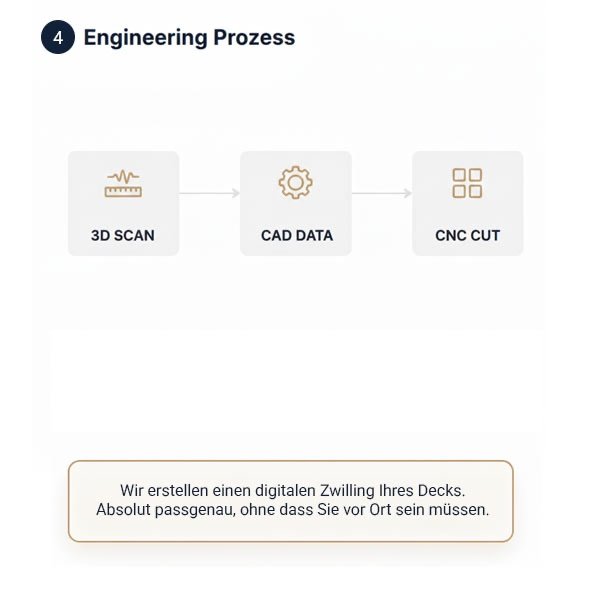Click the dark circular step 4 badge
The image size is (600, 600).
click(x=57, y=38)
